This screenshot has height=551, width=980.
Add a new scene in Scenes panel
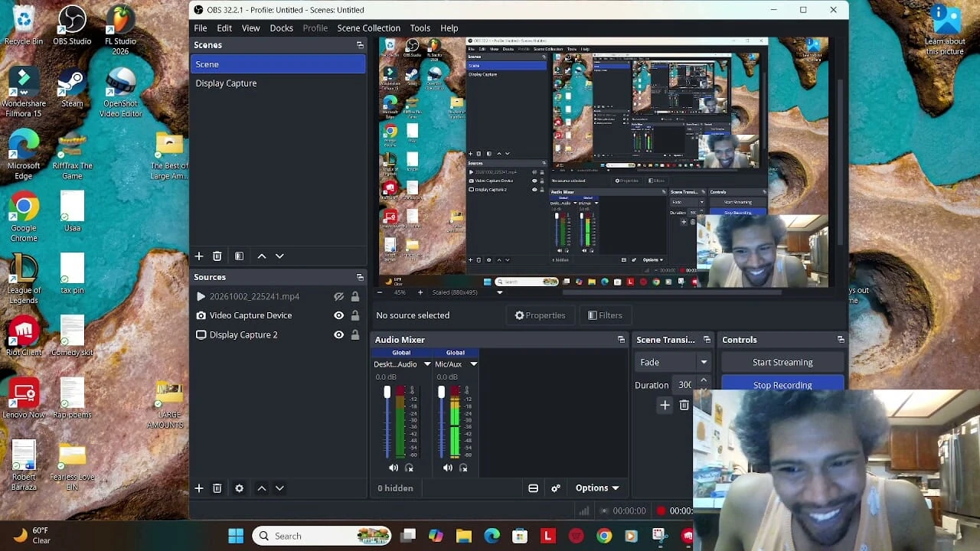coord(199,256)
